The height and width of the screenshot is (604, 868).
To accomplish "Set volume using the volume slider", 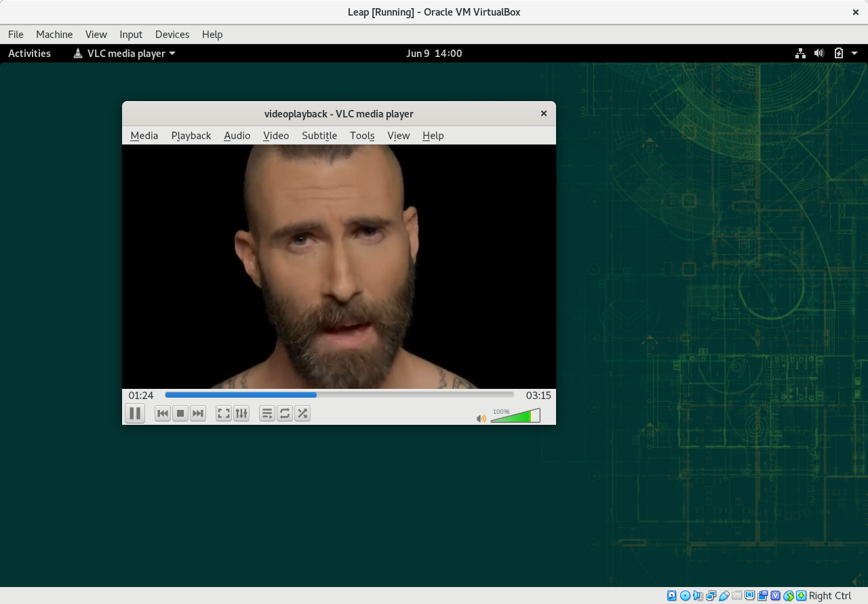I will [x=515, y=417].
